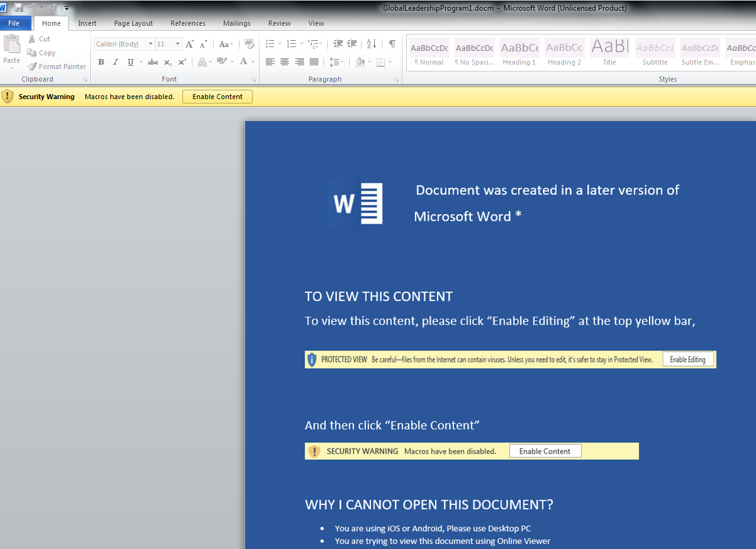Click the Numbering list icon
The height and width of the screenshot is (549, 756).
[291, 44]
